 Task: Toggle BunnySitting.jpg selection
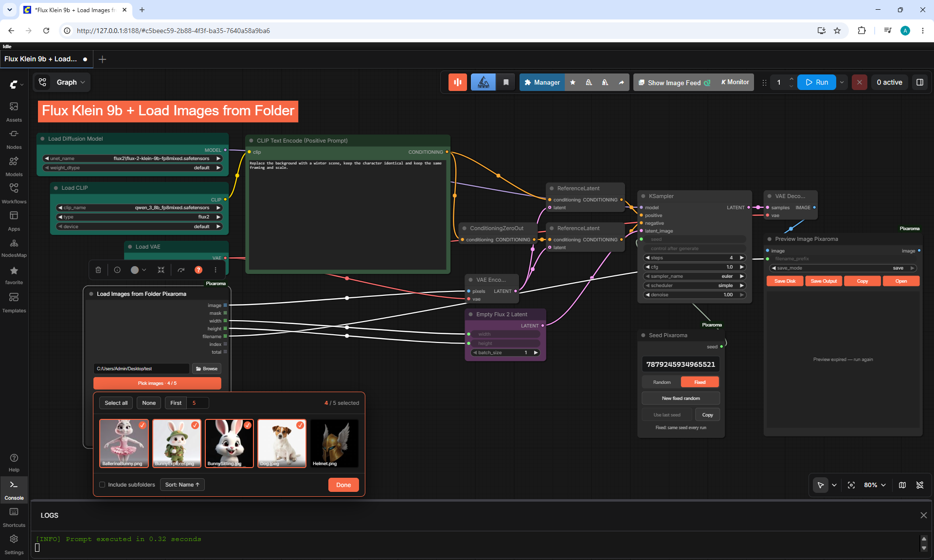(x=229, y=443)
